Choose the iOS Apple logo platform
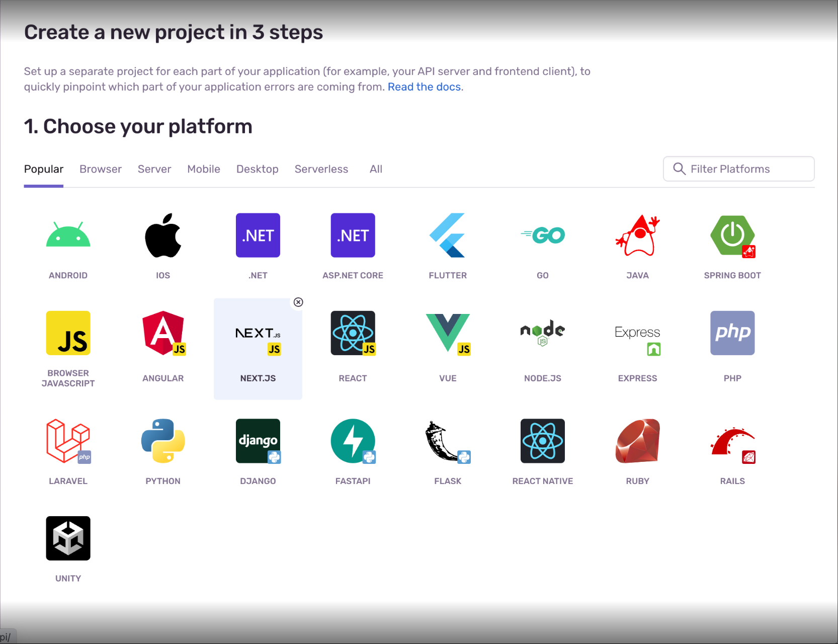 pyautogui.click(x=163, y=235)
